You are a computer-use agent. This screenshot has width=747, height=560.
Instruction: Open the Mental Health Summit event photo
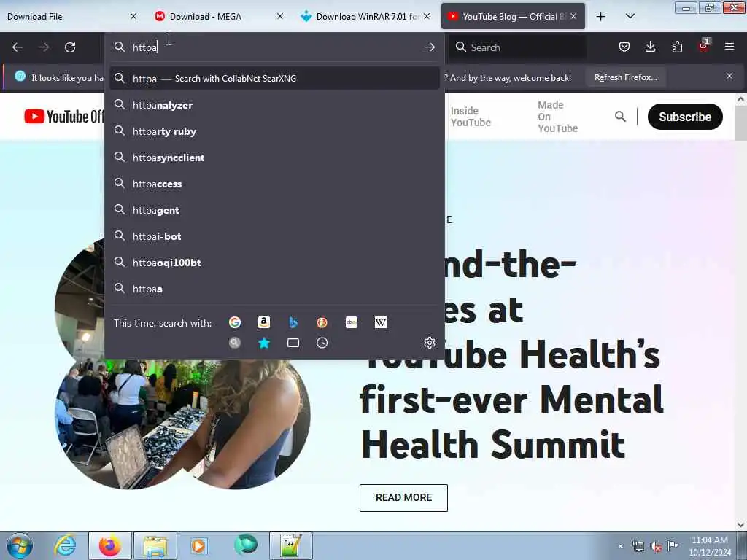[x=182, y=365]
